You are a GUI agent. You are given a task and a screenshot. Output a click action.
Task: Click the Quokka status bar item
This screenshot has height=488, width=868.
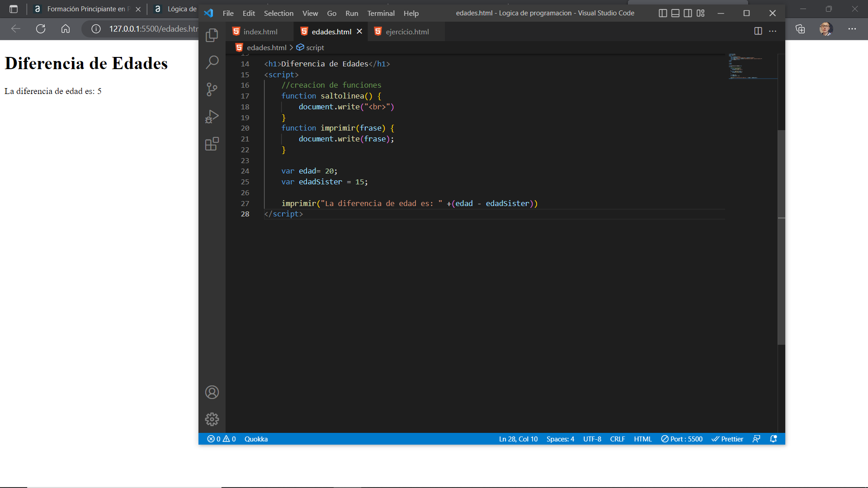256,439
